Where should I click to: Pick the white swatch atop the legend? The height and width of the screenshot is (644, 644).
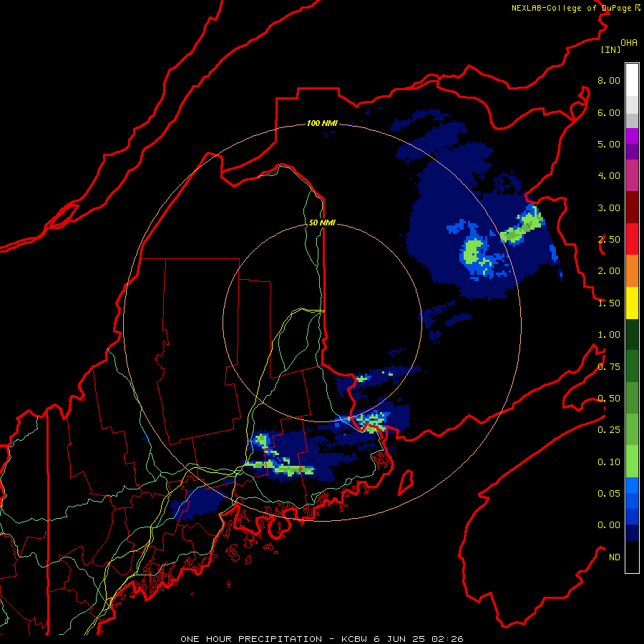(632, 80)
